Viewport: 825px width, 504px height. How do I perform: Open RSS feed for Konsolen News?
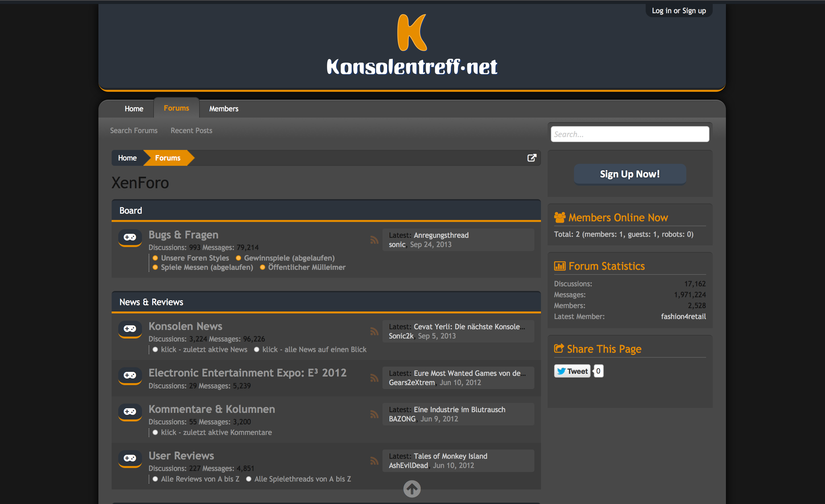click(374, 331)
